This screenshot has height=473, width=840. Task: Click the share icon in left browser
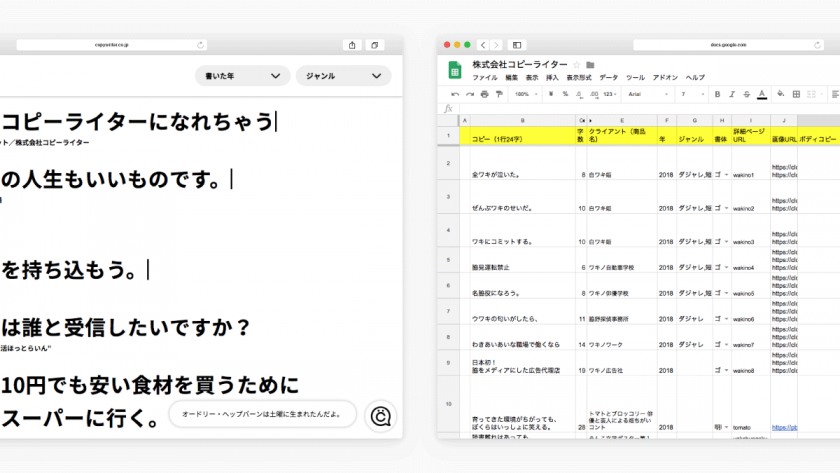[352, 45]
